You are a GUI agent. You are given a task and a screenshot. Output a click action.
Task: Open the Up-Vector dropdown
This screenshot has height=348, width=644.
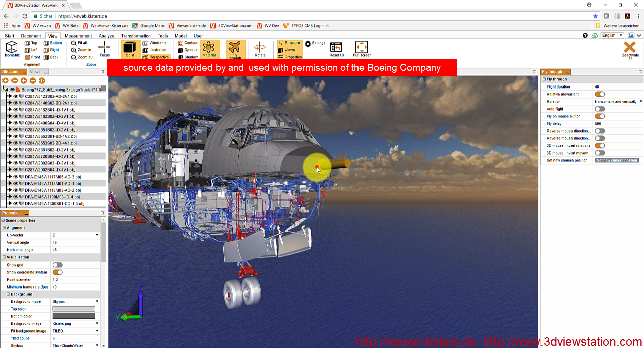coord(76,235)
